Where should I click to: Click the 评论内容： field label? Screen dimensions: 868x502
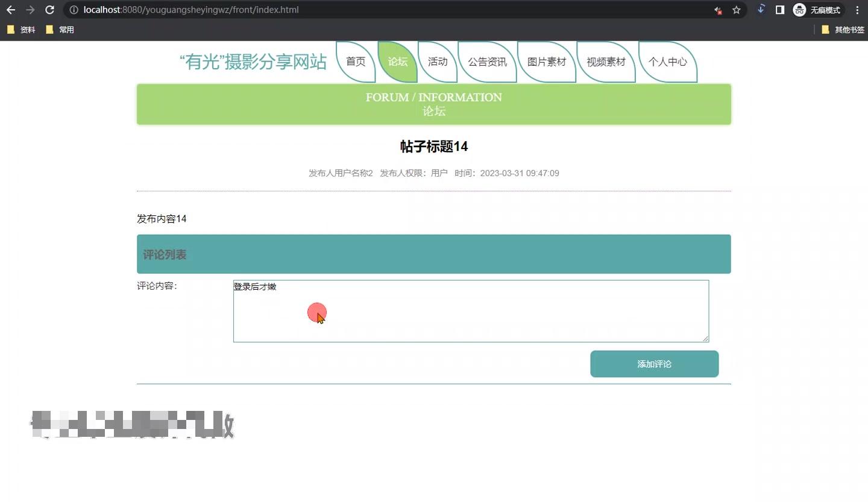(157, 286)
